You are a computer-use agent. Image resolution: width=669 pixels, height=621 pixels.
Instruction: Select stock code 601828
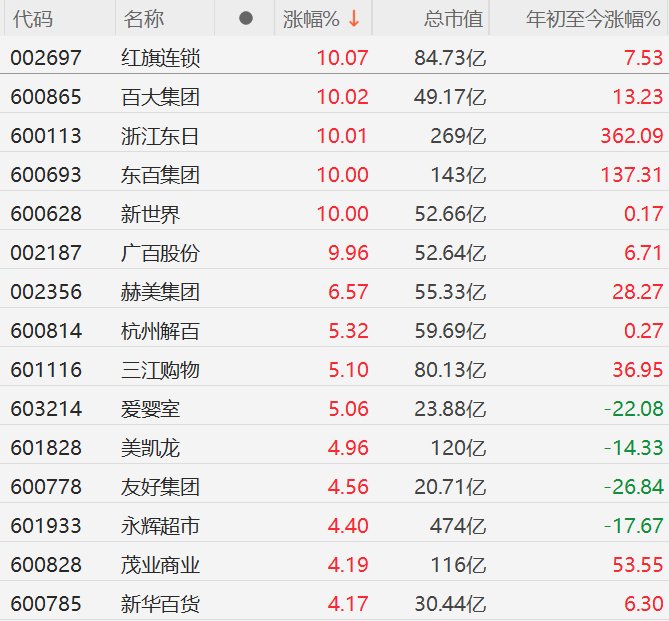point(46,448)
